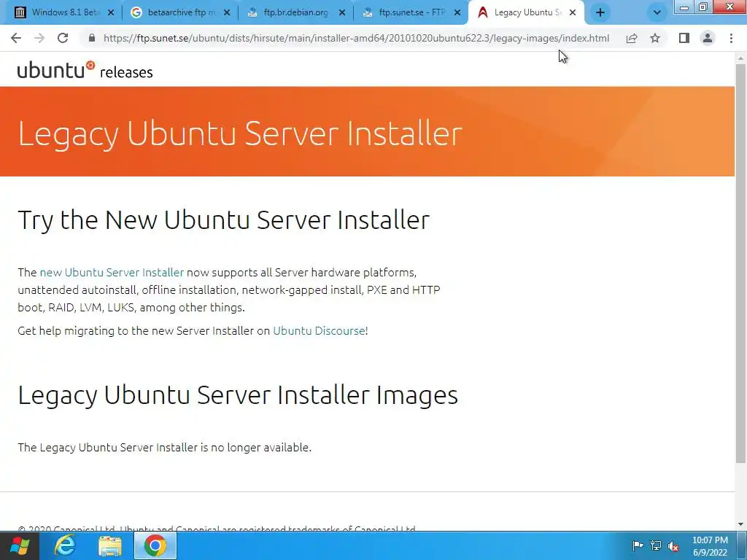Open the network tray icon
Screen dimensions: 747x560
click(x=656, y=545)
